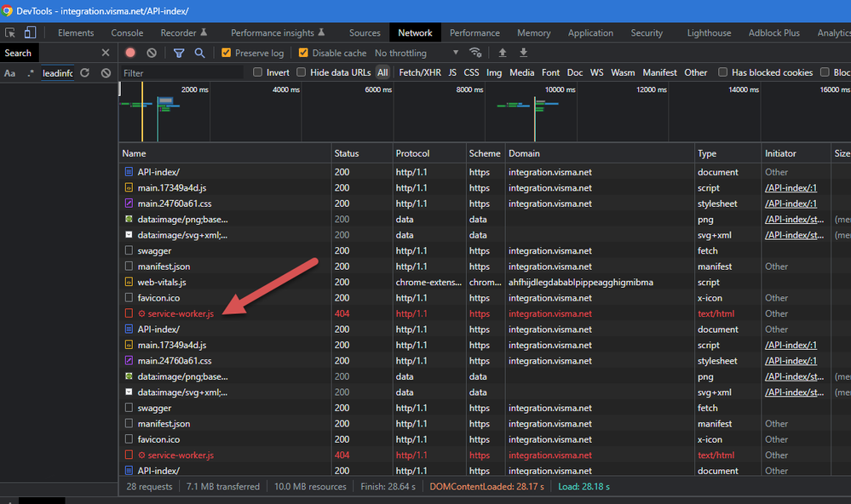The image size is (851, 504).
Task: Open the No throttling dropdown
Action: pyautogui.click(x=417, y=53)
